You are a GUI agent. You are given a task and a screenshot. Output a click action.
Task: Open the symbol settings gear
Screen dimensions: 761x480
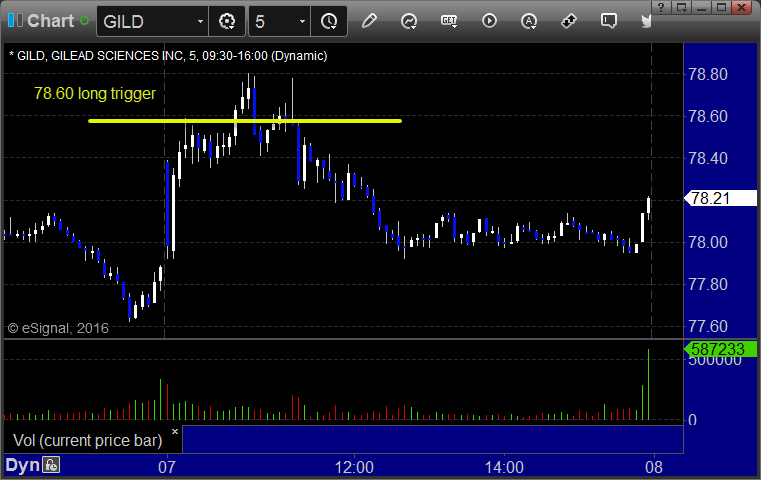tap(227, 21)
